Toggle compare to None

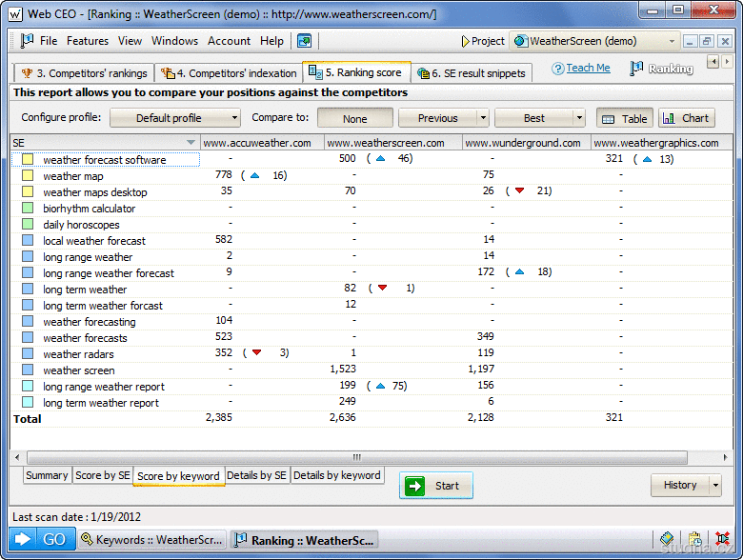coord(355,118)
